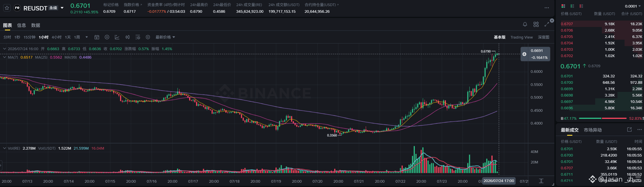Select the 15分钟 chart interval
644x187 pixels.
pos(29,37)
